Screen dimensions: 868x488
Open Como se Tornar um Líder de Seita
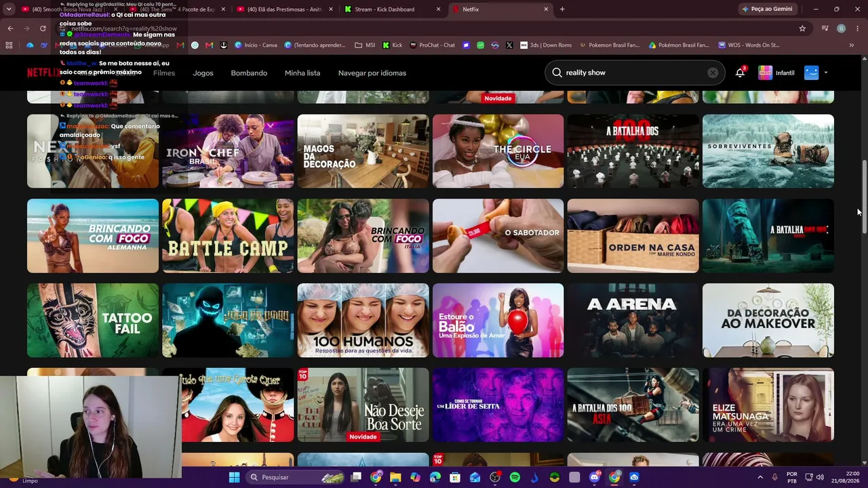498,405
